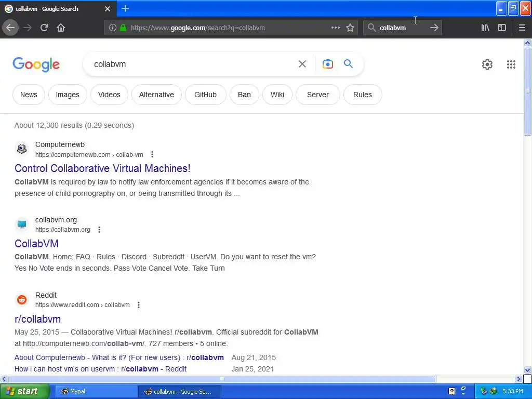Open the CollabVM result link
The width and height of the screenshot is (532, 399).
[x=37, y=244]
